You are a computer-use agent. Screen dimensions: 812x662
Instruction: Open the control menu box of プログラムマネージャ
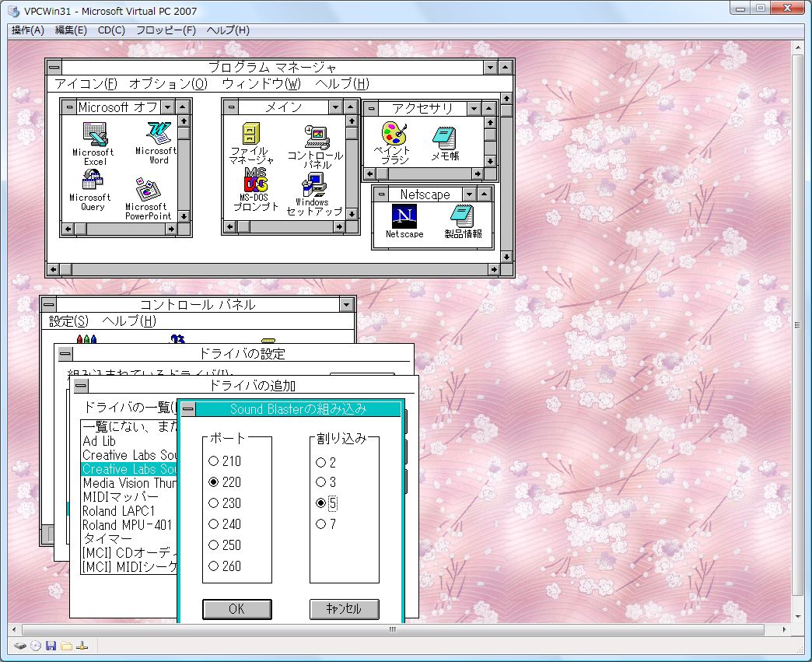coord(54,68)
